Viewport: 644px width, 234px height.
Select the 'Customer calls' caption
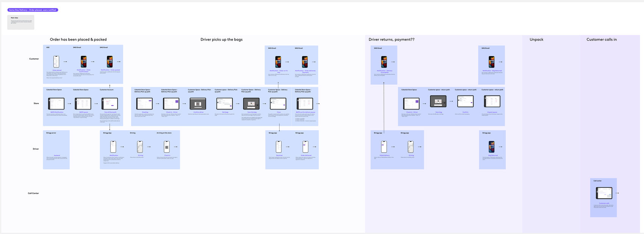click(604, 203)
